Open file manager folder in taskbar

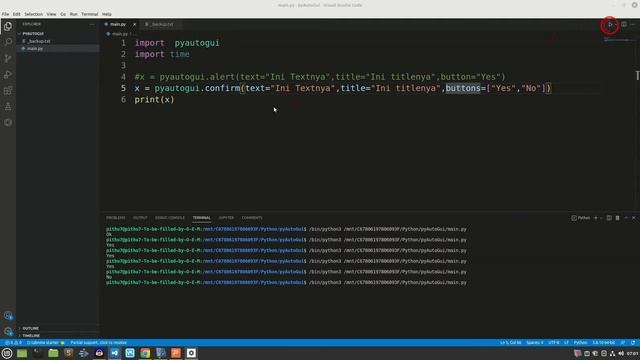[x=53, y=353]
